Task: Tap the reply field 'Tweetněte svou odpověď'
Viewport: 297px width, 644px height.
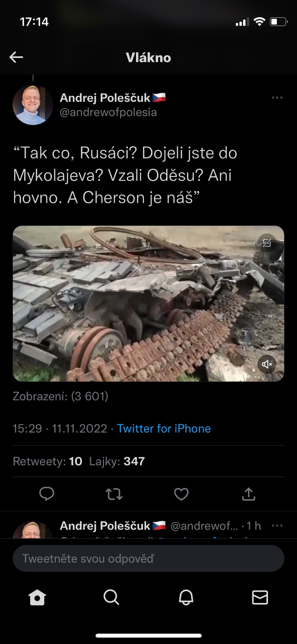Action: point(148,558)
